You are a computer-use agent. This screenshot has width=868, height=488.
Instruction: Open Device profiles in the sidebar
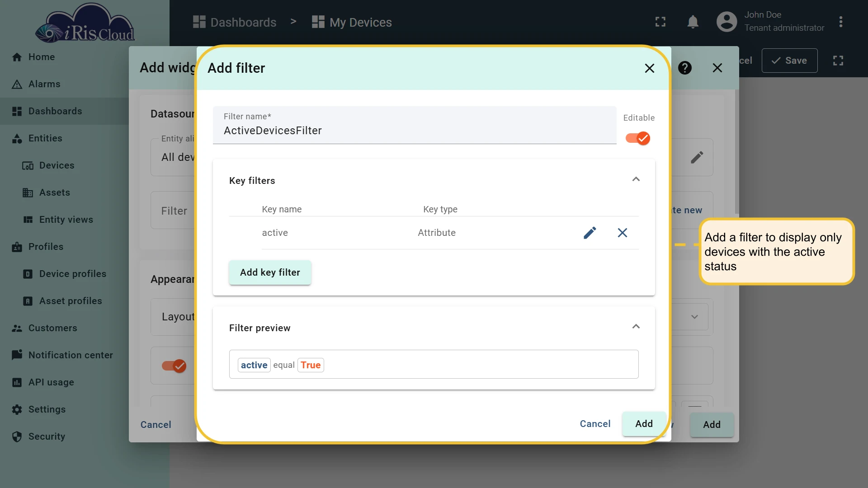72,274
